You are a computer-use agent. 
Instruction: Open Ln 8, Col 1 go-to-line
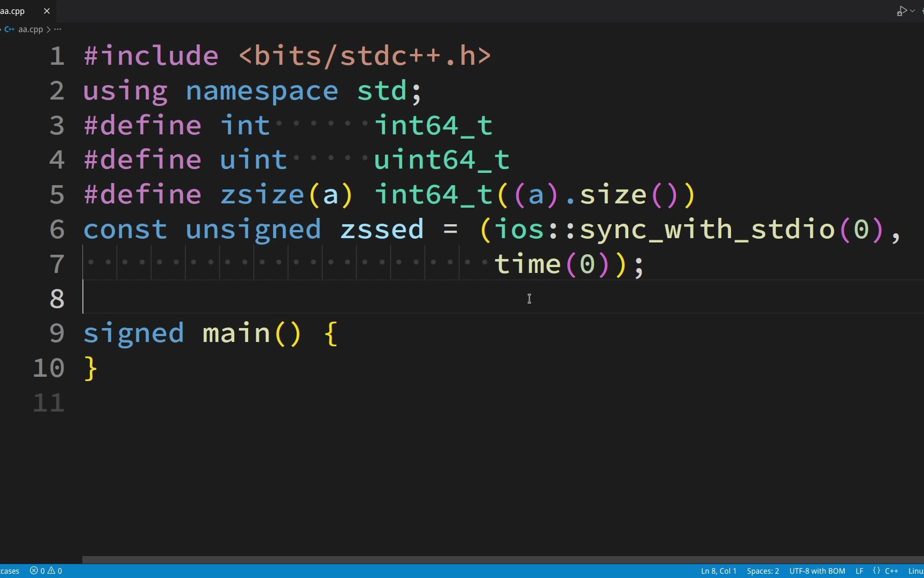coord(719,571)
